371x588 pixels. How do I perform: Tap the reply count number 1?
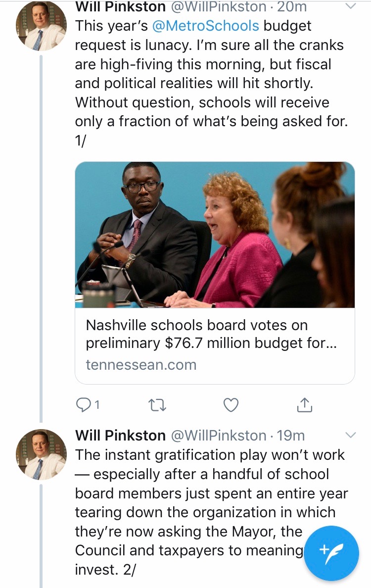pyautogui.click(x=97, y=405)
